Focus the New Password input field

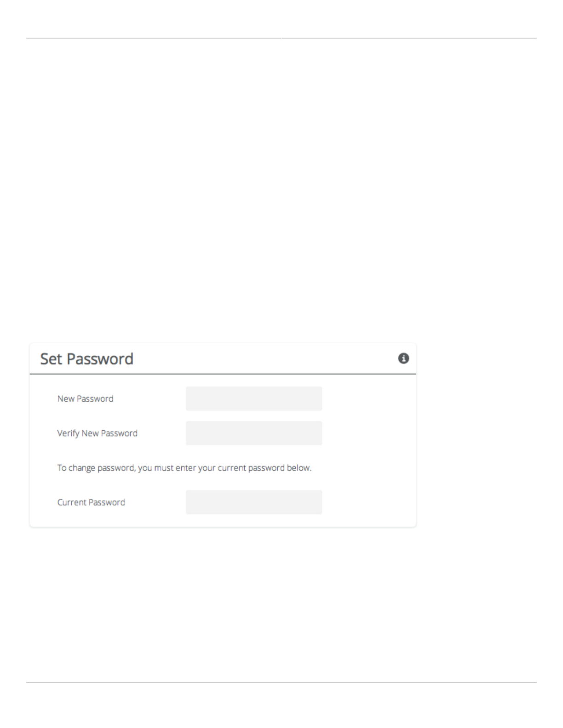coord(254,398)
